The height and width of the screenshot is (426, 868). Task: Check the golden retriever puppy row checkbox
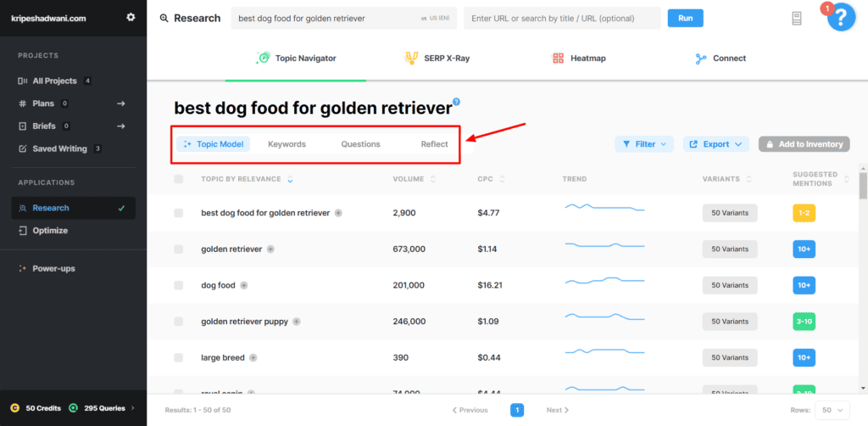(178, 322)
